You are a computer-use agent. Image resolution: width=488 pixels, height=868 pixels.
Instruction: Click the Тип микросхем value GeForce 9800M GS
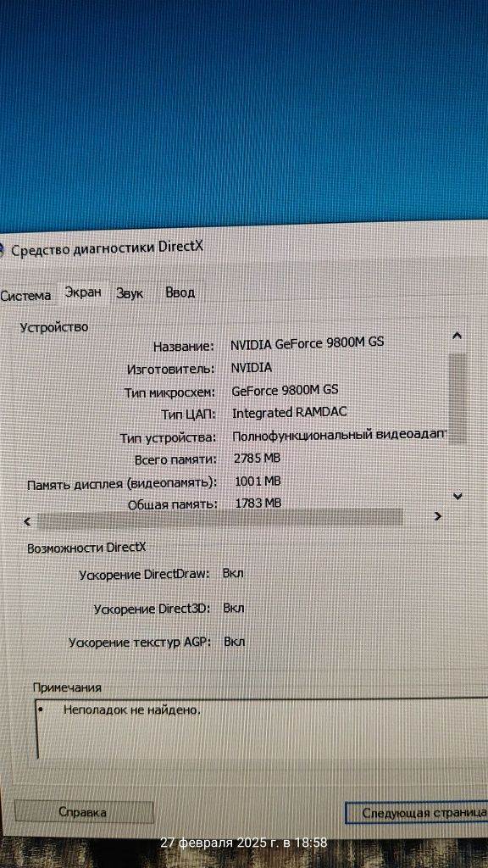click(x=285, y=390)
